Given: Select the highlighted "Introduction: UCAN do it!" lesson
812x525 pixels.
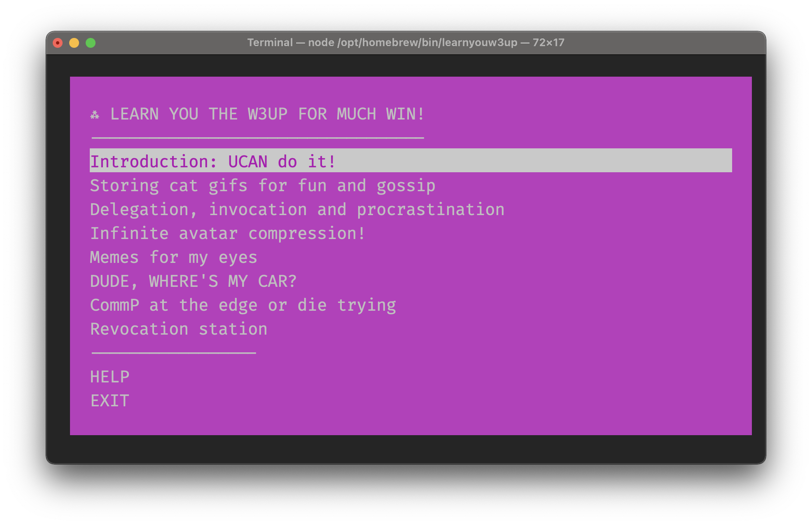Looking at the screenshot, I should click(212, 161).
